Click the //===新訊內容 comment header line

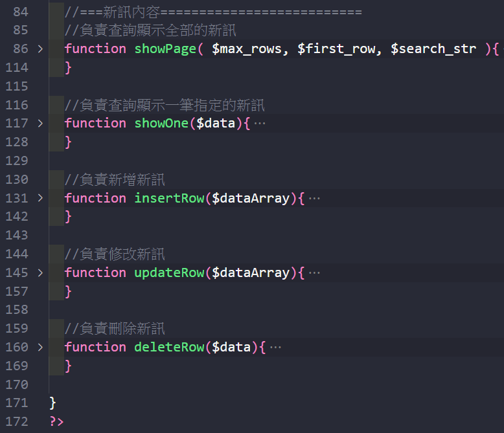point(212,11)
